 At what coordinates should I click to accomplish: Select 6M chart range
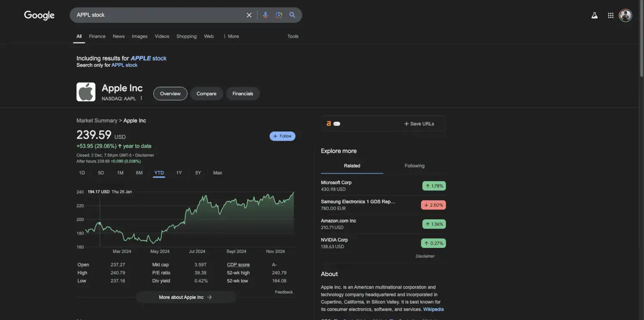(x=139, y=173)
